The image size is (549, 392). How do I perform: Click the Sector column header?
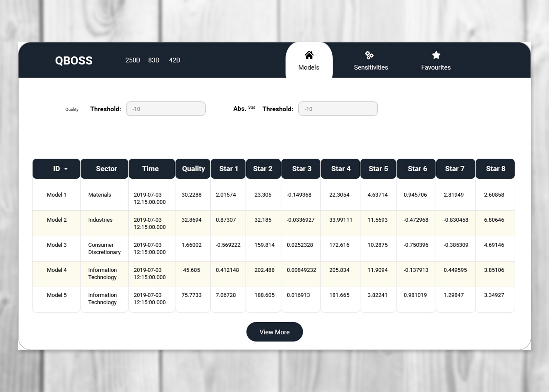pyautogui.click(x=104, y=169)
